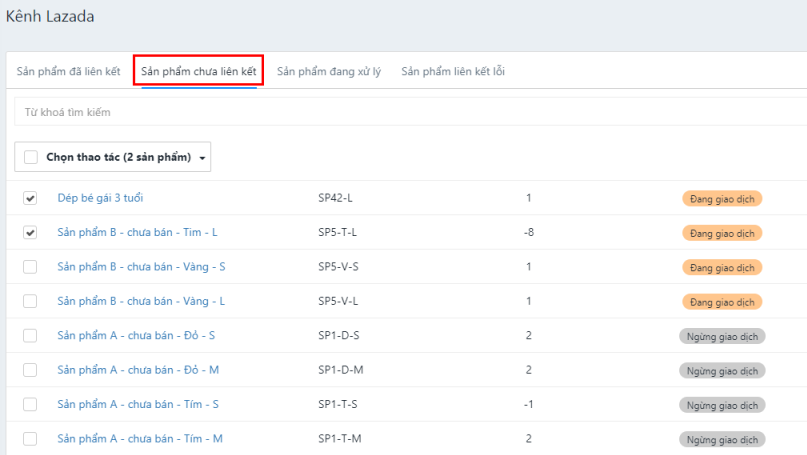Click the 'Đang giao dịch' badge for SP5-V-L
This screenshot has width=807, height=455.
pos(722,302)
